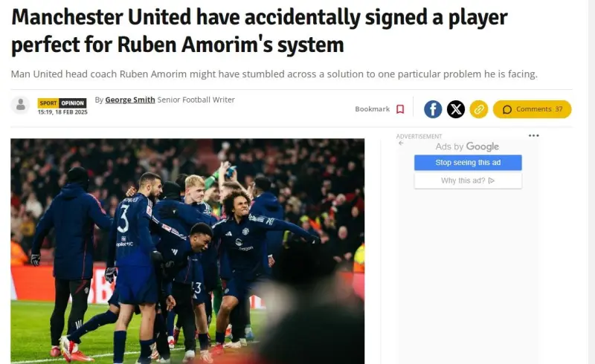Screen dimensions: 595x364
Task: Expand the three-dot advertisement options menu
Action: point(533,135)
